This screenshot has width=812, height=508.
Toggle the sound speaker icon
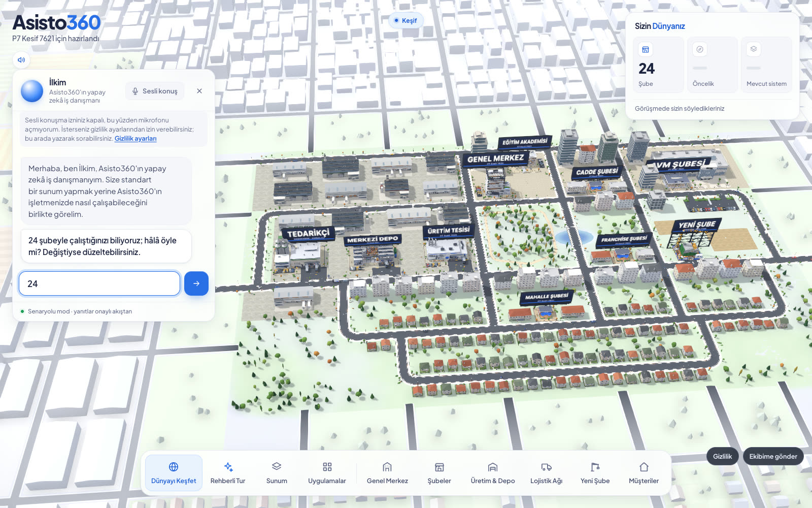point(21,60)
